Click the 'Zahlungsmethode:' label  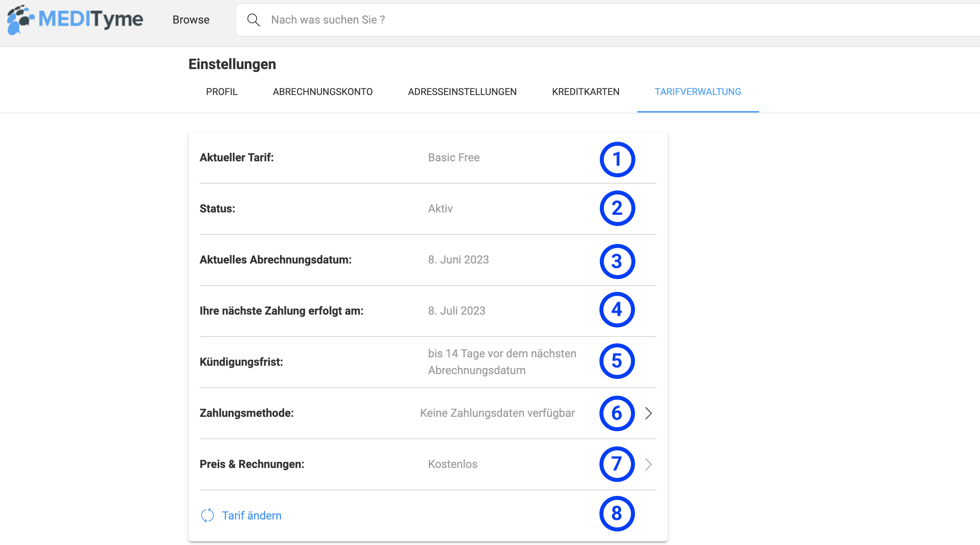[246, 413]
